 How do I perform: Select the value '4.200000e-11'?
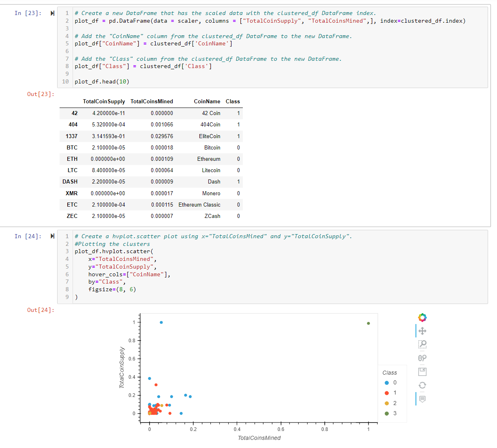pyautogui.click(x=109, y=113)
